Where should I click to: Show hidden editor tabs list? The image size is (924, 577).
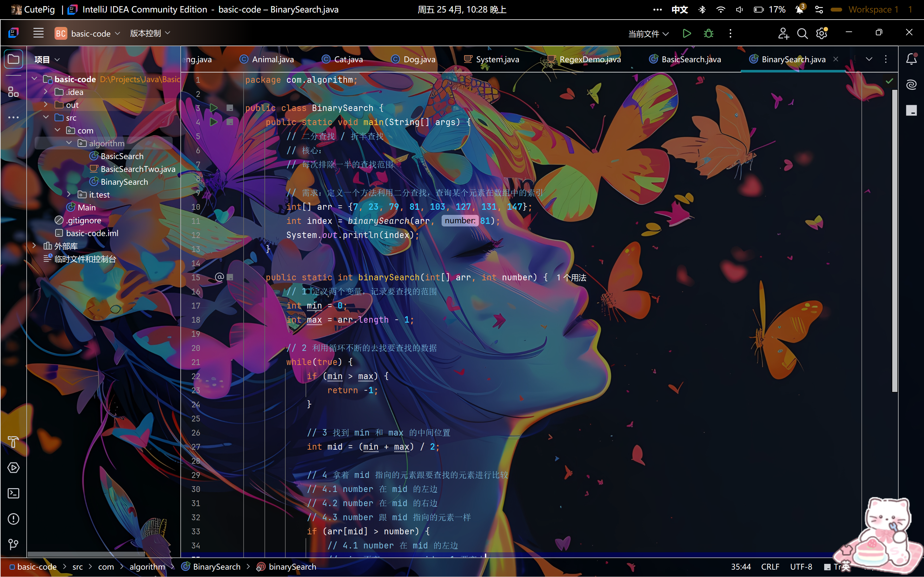[869, 59]
